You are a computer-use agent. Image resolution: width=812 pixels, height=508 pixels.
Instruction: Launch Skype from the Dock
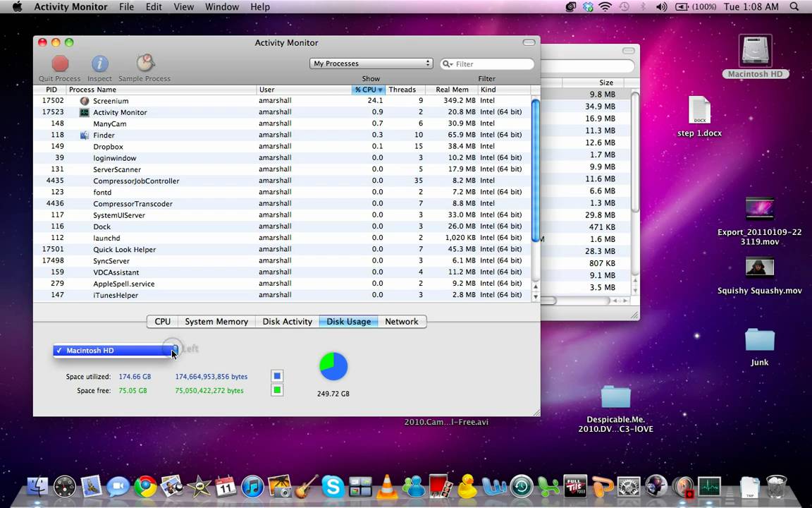coord(333,487)
